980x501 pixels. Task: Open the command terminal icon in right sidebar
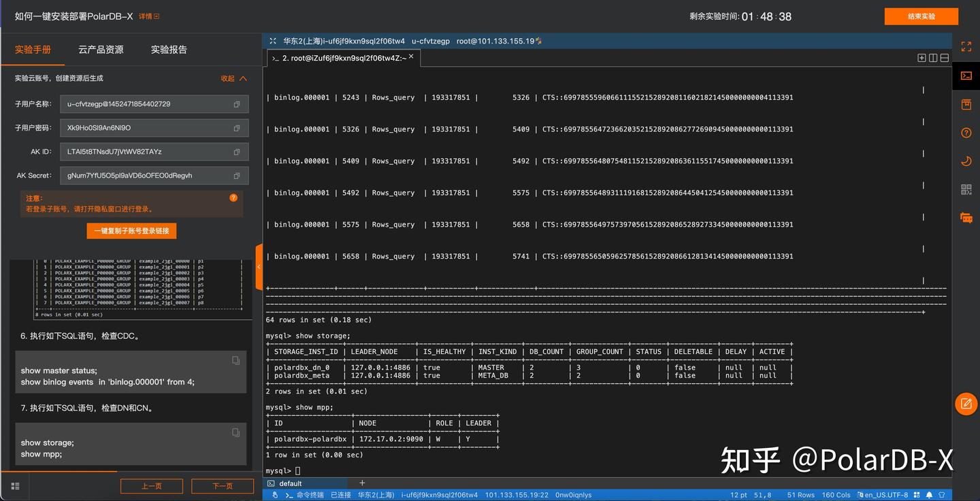966,77
